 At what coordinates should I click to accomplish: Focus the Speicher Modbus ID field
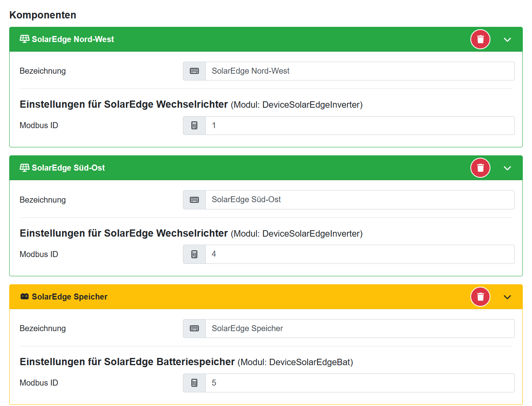(x=359, y=383)
